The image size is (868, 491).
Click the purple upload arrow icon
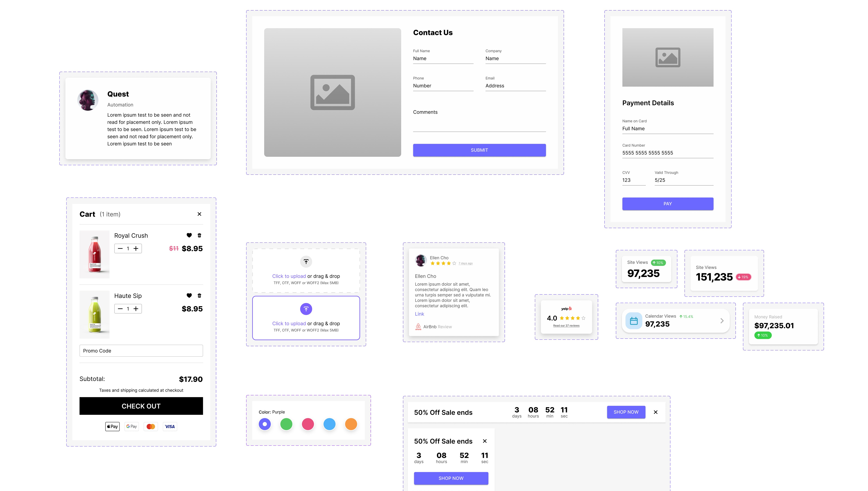pyautogui.click(x=306, y=309)
